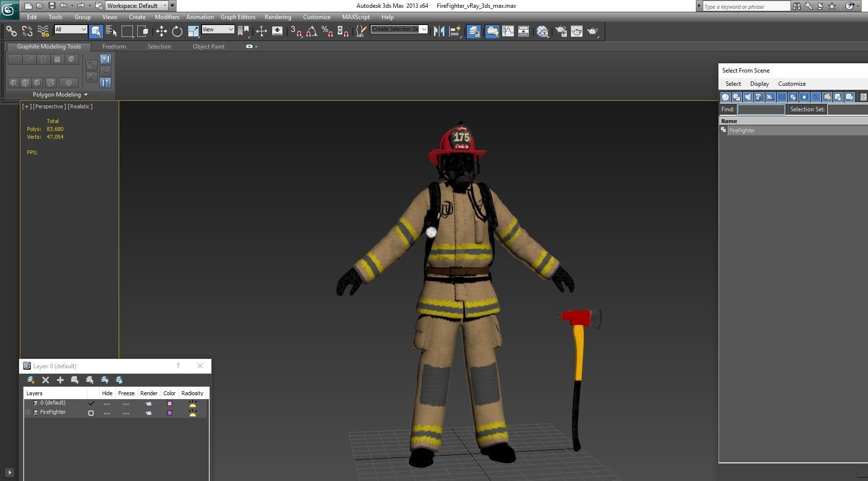Click Render Production teapot icon
The image size is (868, 481).
(x=592, y=31)
